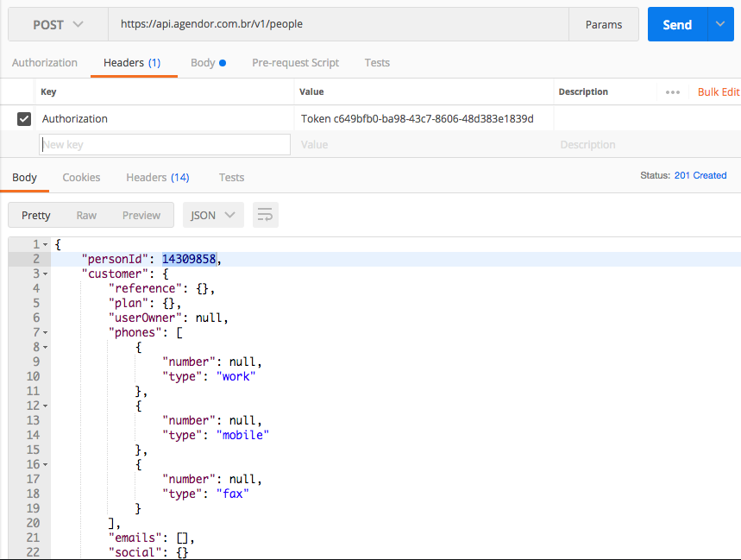Click the Token header value cell
This screenshot has width=741, height=560.
coord(424,118)
